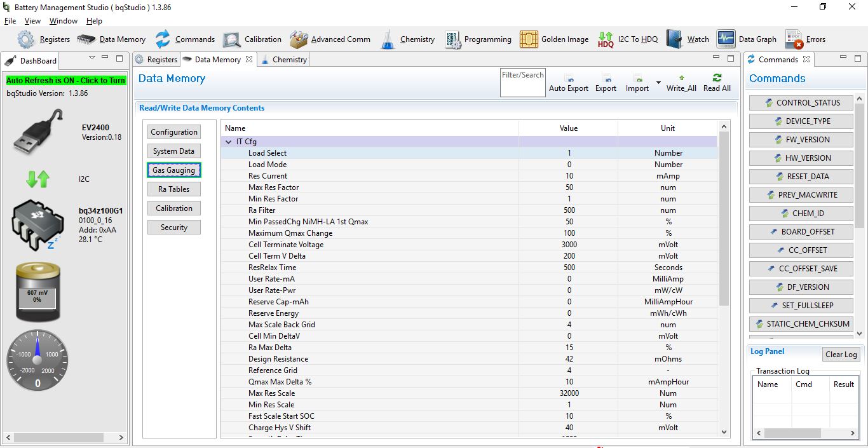Click the Write_All icon

681,78
